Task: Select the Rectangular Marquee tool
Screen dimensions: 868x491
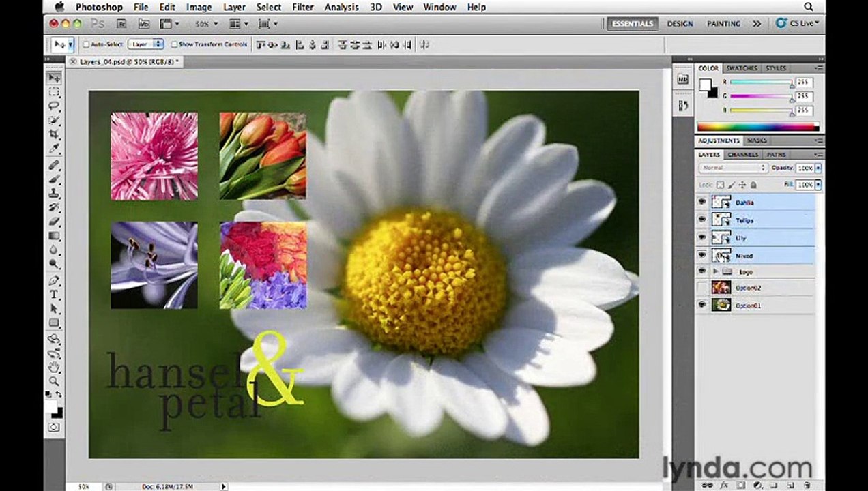Action: click(x=54, y=92)
